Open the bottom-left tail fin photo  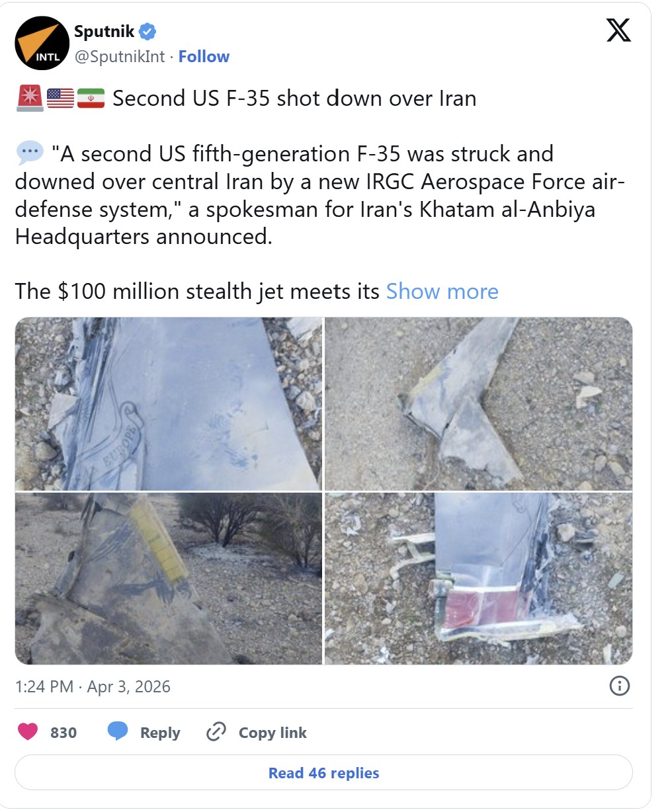pos(169,579)
